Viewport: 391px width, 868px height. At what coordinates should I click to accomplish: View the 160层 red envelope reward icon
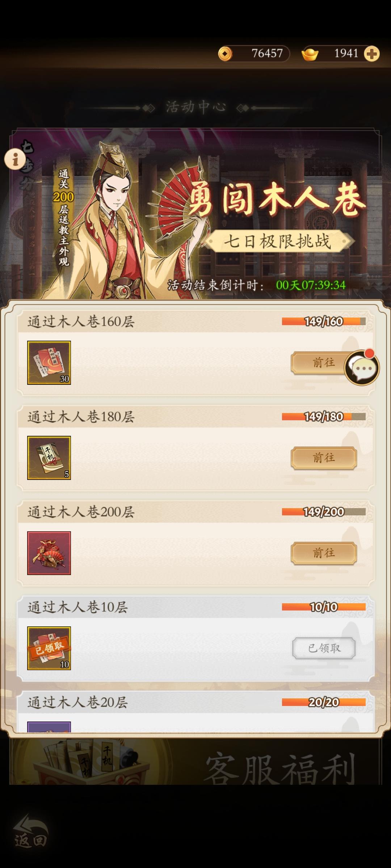49,362
